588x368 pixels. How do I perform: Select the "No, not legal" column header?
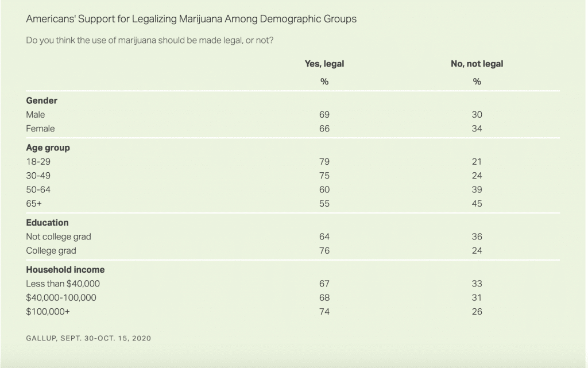click(x=477, y=64)
